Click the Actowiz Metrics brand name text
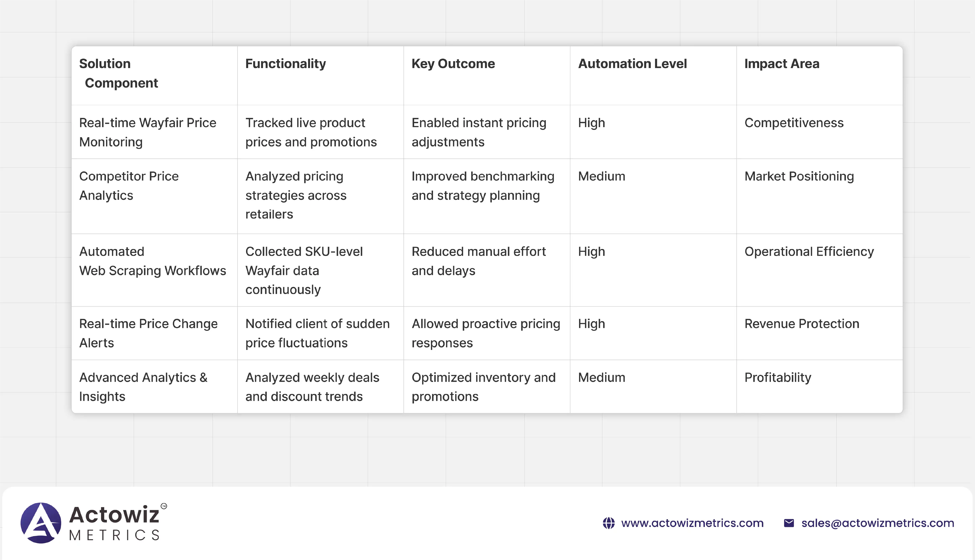The height and width of the screenshot is (560, 975). tap(115, 523)
